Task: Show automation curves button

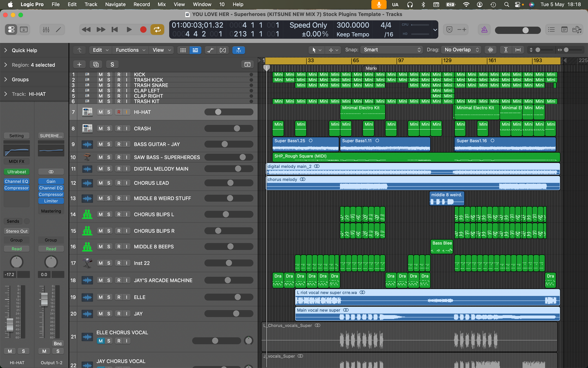Action: click(x=211, y=50)
